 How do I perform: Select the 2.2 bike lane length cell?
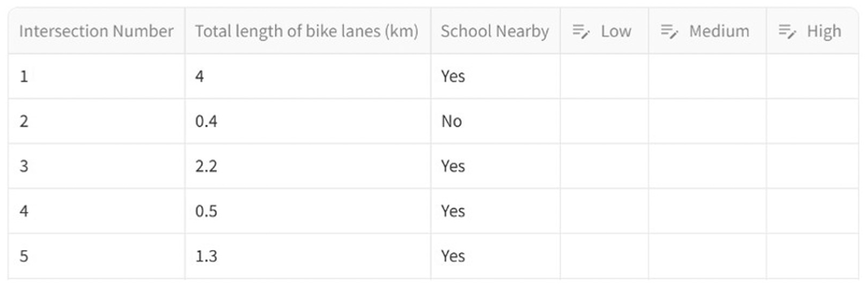point(308,166)
